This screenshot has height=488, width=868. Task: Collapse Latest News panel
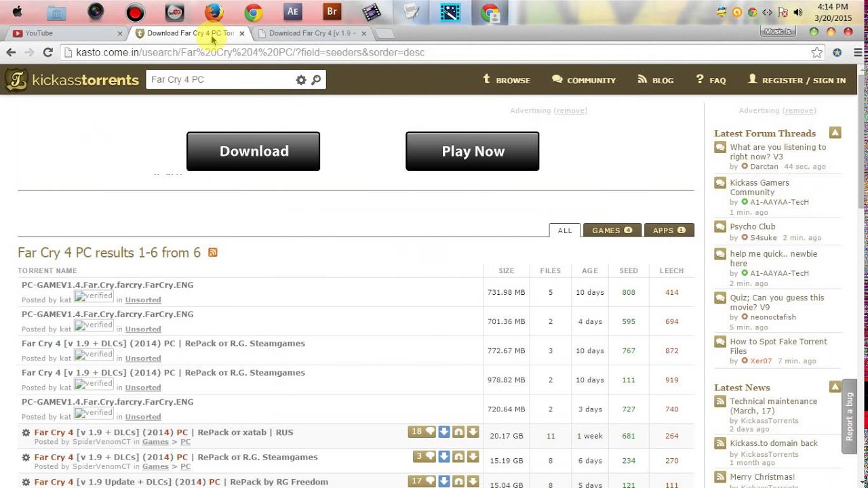tap(835, 387)
